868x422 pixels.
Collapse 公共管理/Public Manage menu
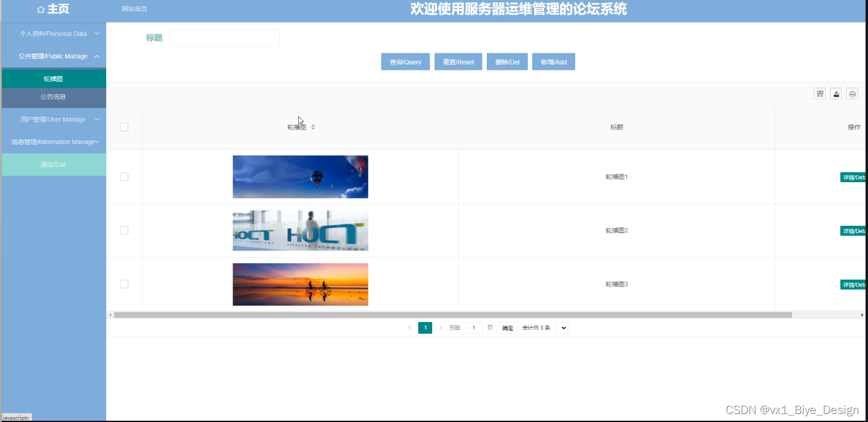pyautogui.click(x=54, y=56)
